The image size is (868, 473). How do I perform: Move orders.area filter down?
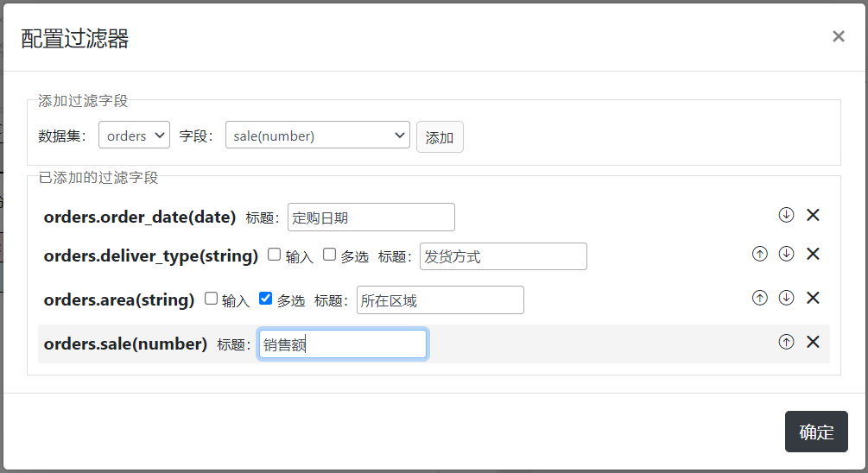click(786, 298)
